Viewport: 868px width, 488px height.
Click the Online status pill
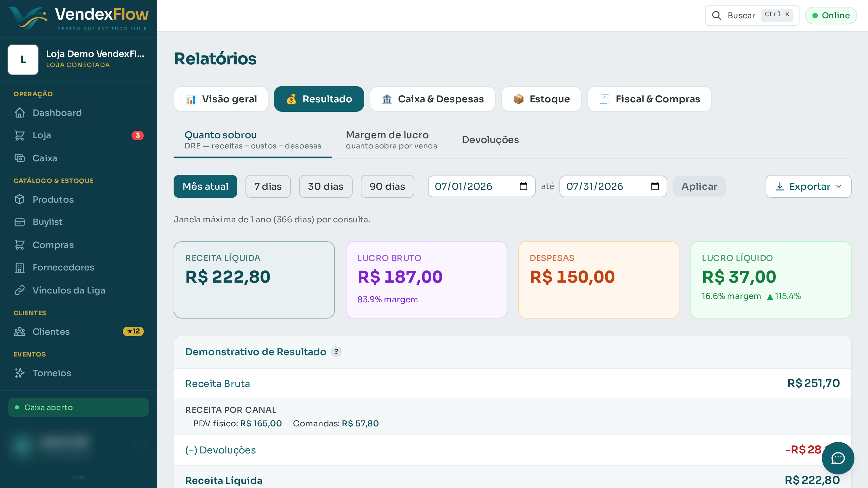(x=831, y=16)
